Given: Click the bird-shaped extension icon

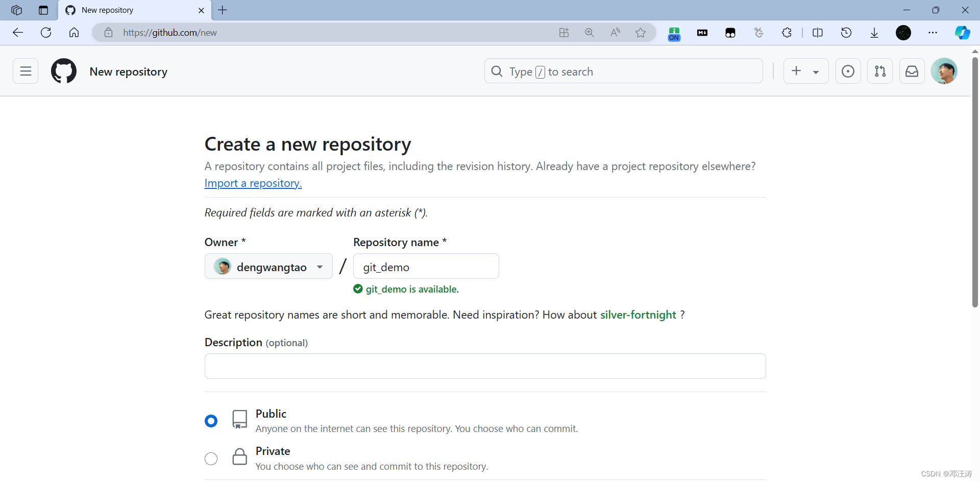Looking at the screenshot, I should pyautogui.click(x=759, y=33).
